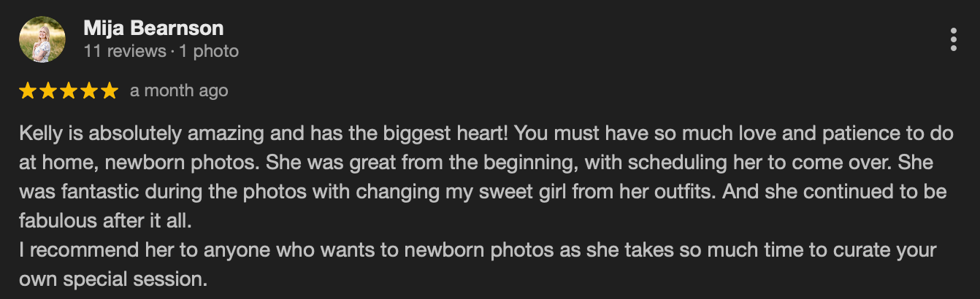Click the fifth rating star

(110, 91)
